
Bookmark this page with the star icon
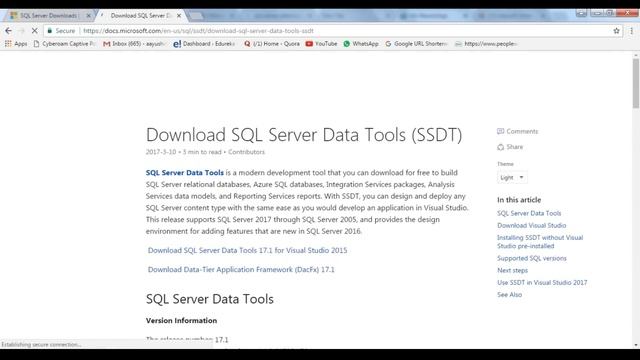pyautogui.click(x=616, y=31)
